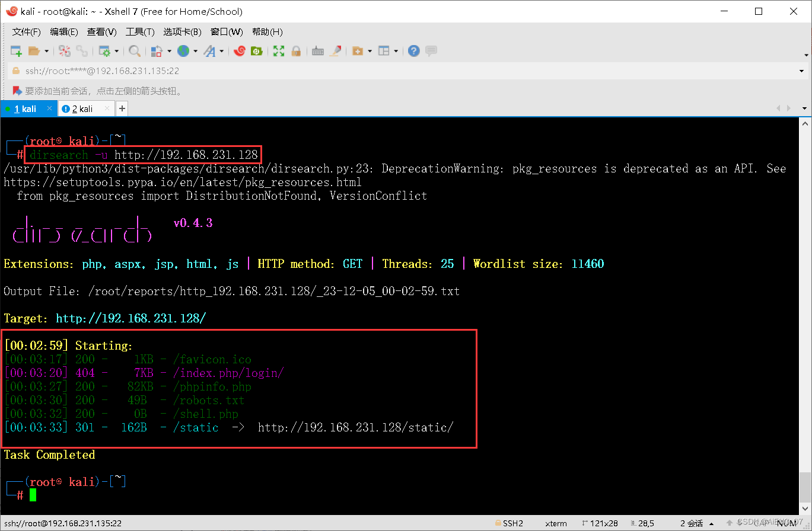Click the keyboard key-mapping icon
The image size is (812, 531).
[318, 51]
